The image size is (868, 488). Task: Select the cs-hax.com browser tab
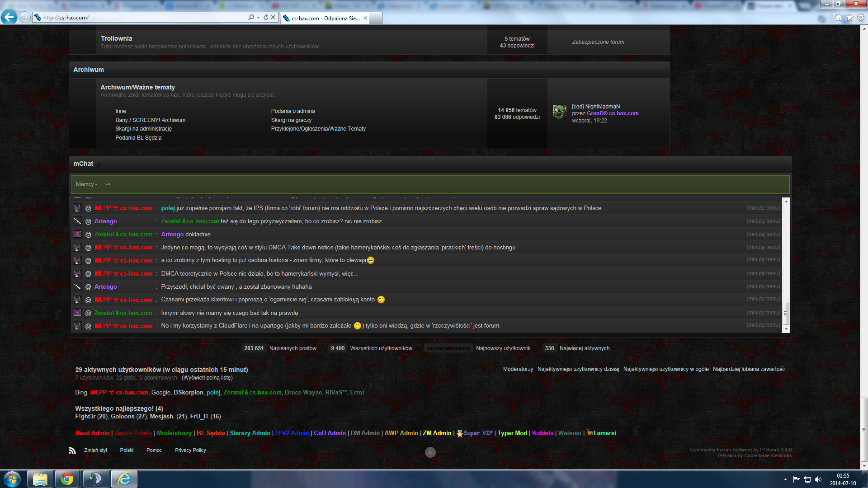(x=324, y=18)
